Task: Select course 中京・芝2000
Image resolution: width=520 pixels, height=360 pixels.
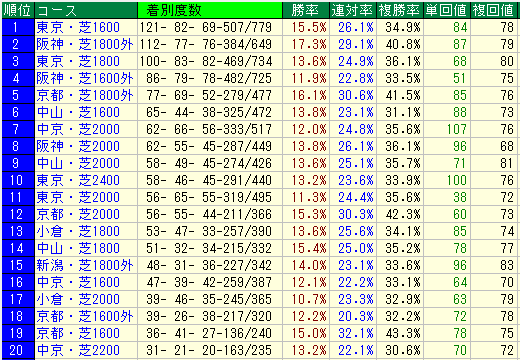Action: [x=78, y=129]
